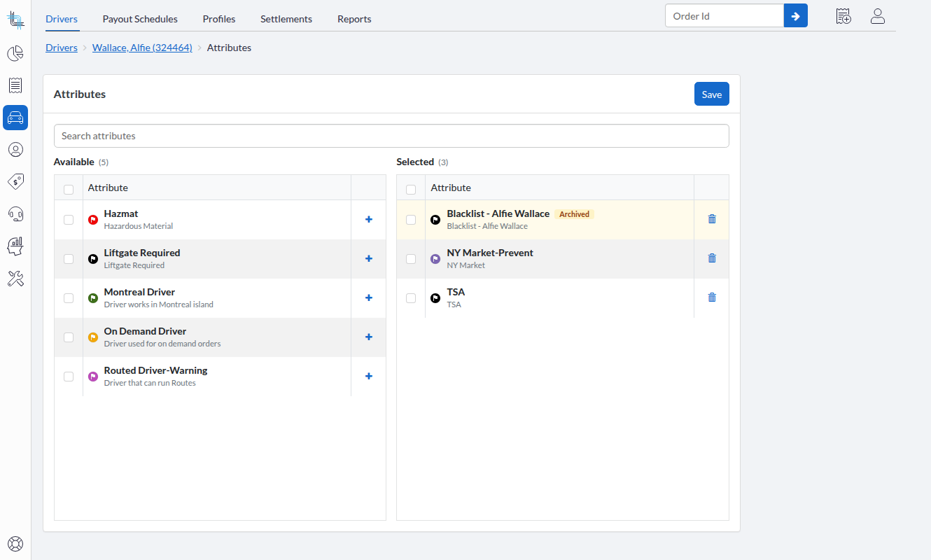Click the green Montreal Driver flag icon
This screenshot has width=931, height=560.
[93, 298]
